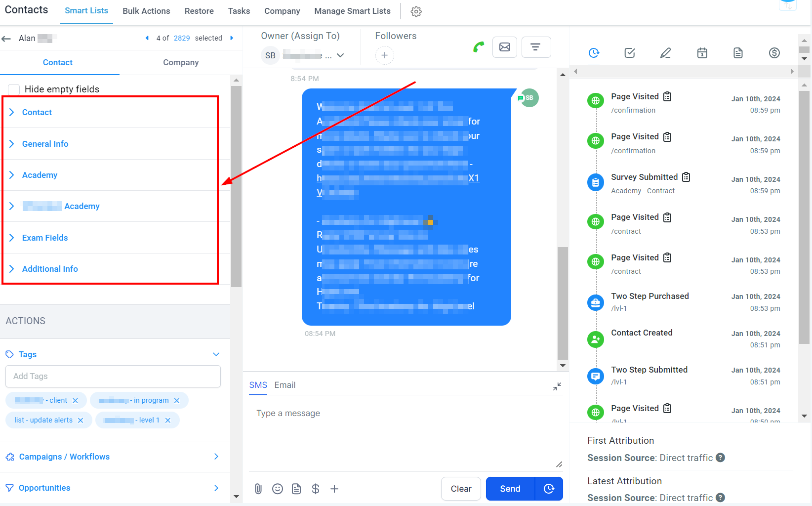Open the settings gear icon

coord(416,11)
